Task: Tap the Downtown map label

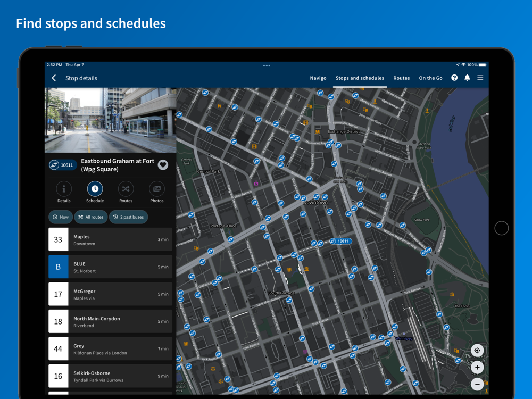Action: click(315, 203)
